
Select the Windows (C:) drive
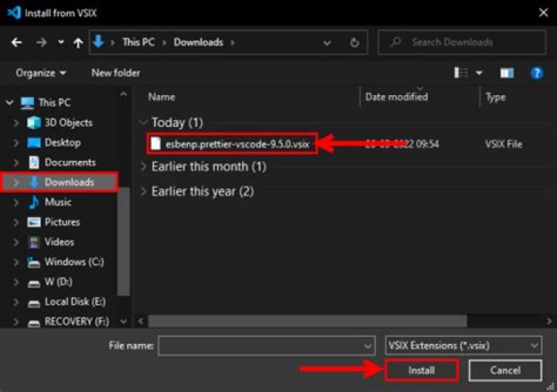pyautogui.click(x=74, y=262)
